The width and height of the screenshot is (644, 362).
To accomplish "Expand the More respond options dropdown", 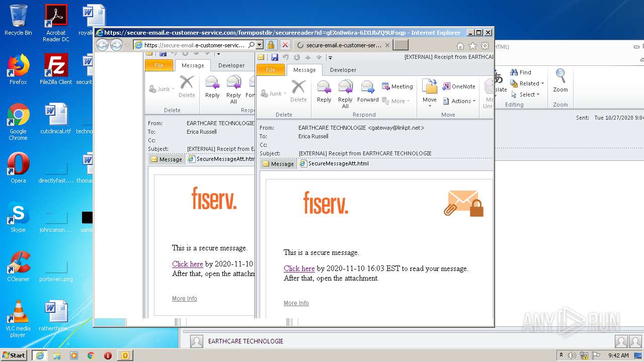I will (396, 101).
